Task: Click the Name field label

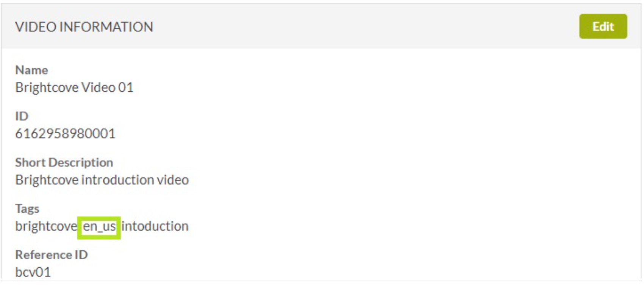Action: click(x=31, y=70)
